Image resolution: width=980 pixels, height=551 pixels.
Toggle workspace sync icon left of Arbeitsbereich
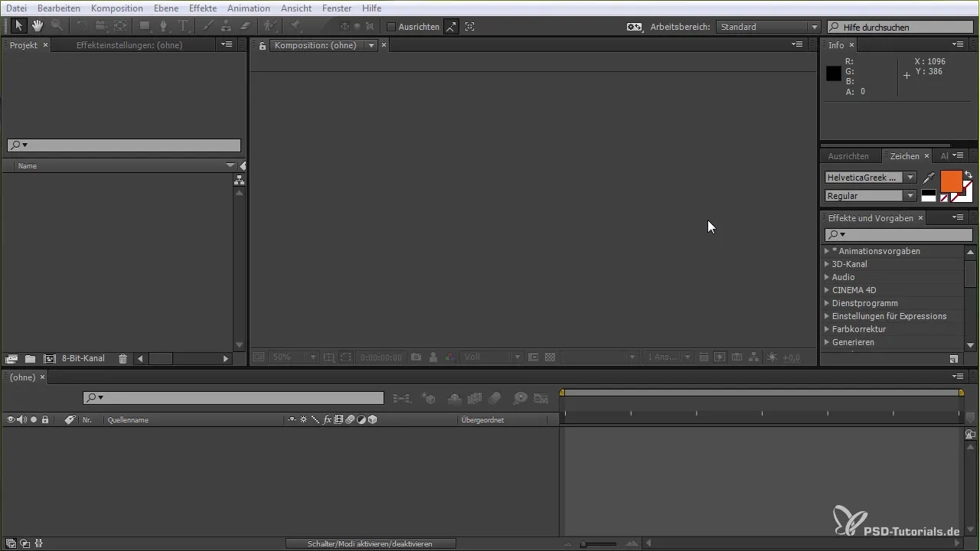tap(635, 27)
